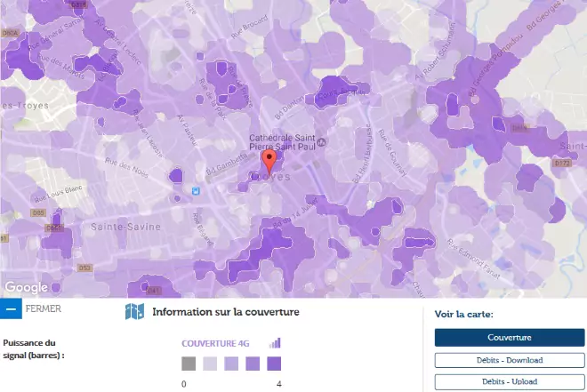Click the grey zero-bar signal swatch
Screen dimensions: 587x392
click(189, 364)
